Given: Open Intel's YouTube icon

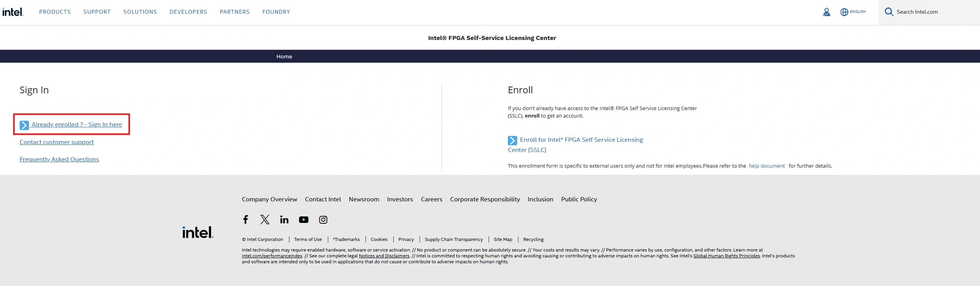Looking at the screenshot, I should pyautogui.click(x=304, y=219).
